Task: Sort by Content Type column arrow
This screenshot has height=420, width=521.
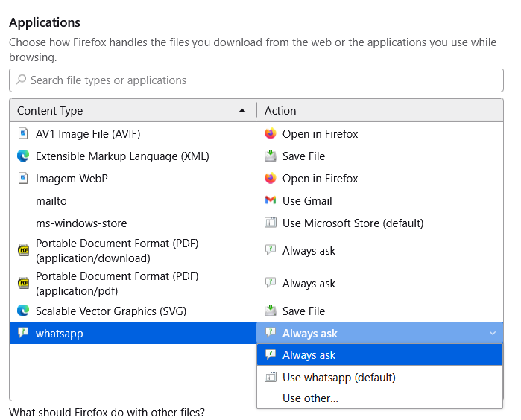Action: (242, 110)
